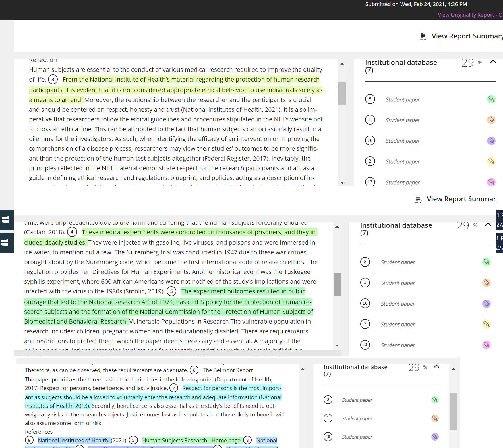
Task: Select source number 5 circle in bottom report
Action: (x=328, y=400)
